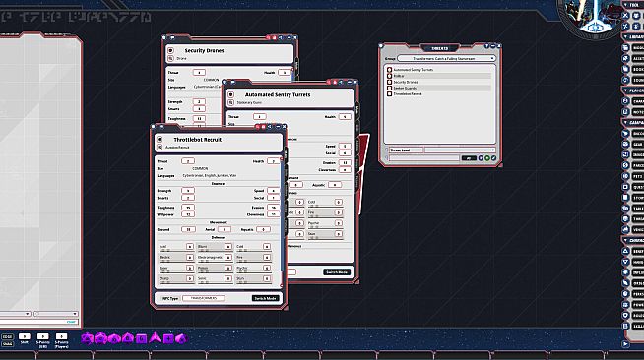Open the Group dropdown in NPC window

(x=446, y=59)
